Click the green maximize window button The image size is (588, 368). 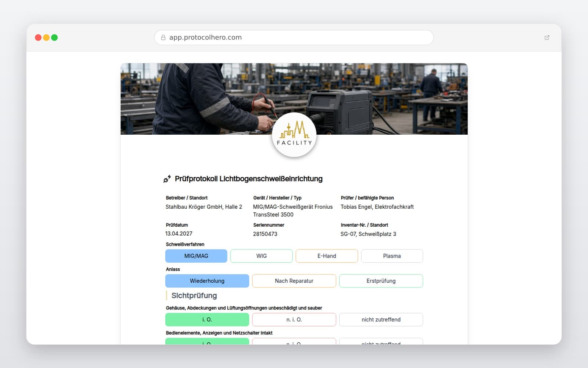pos(54,38)
